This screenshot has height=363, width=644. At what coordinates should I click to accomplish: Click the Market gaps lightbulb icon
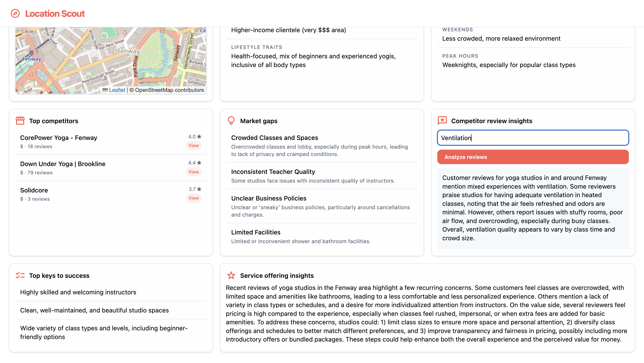click(231, 121)
